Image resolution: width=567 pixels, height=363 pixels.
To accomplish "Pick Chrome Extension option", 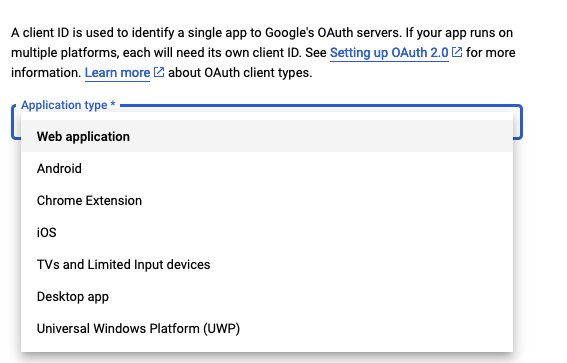I will 267,200.
